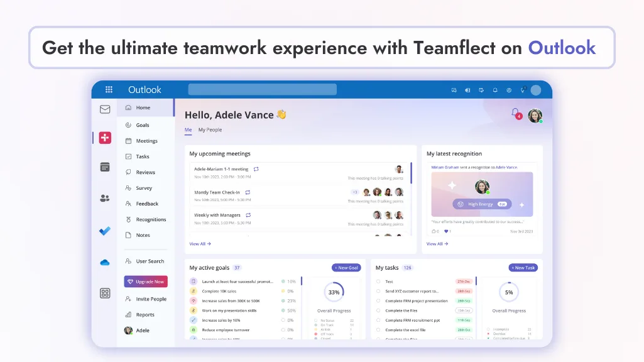Click the + New Task button
This screenshot has width=644, height=362.
(523, 268)
